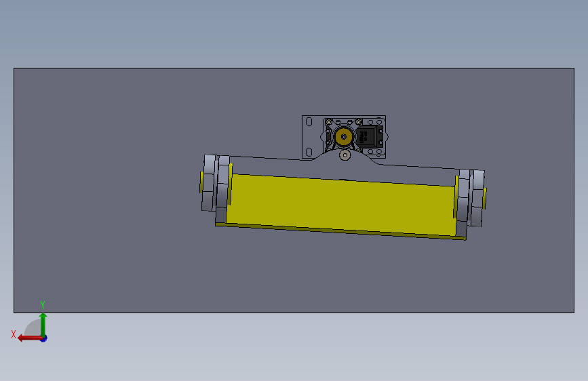This screenshot has width=588, height=381.
Task: Click the blue Z axis dot on triad
Action: [44, 338]
